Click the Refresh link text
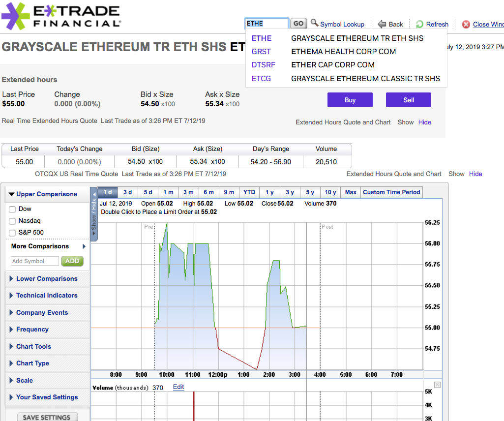 (437, 24)
